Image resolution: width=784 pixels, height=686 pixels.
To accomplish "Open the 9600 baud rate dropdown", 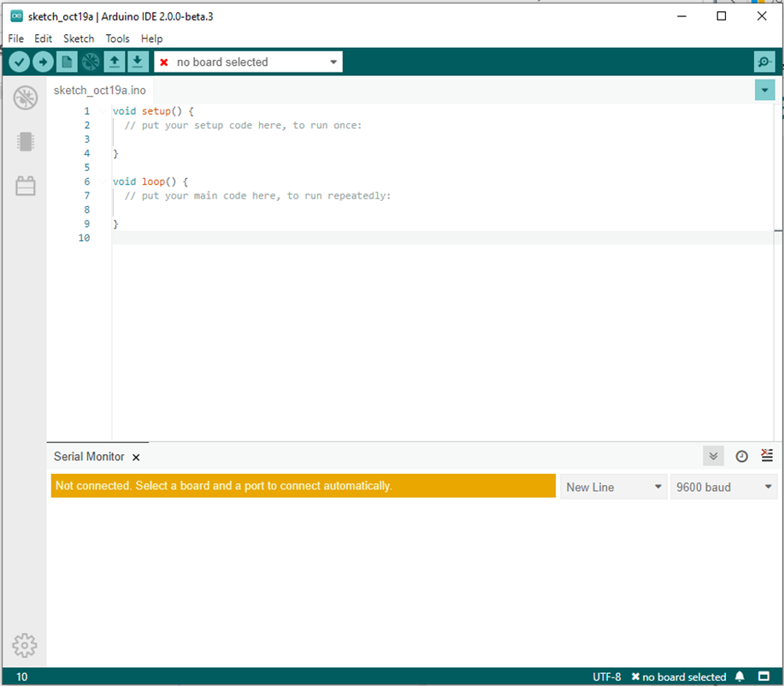I will point(723,486).
